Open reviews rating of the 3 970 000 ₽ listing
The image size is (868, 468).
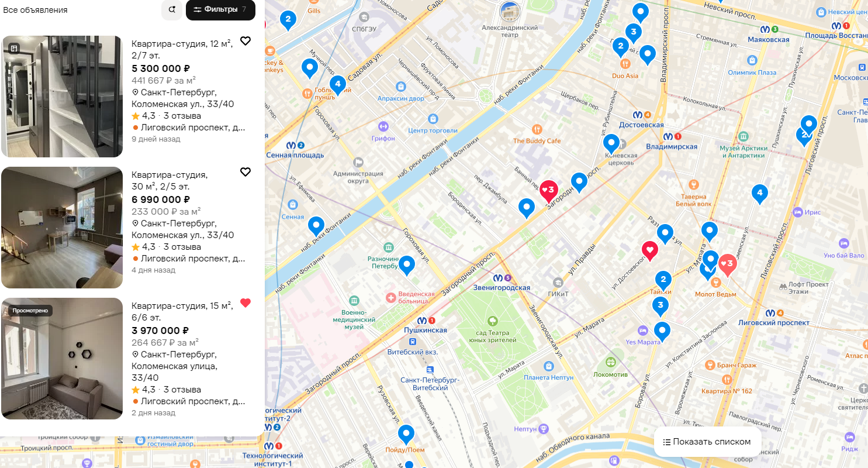click(x=166, y=390)
